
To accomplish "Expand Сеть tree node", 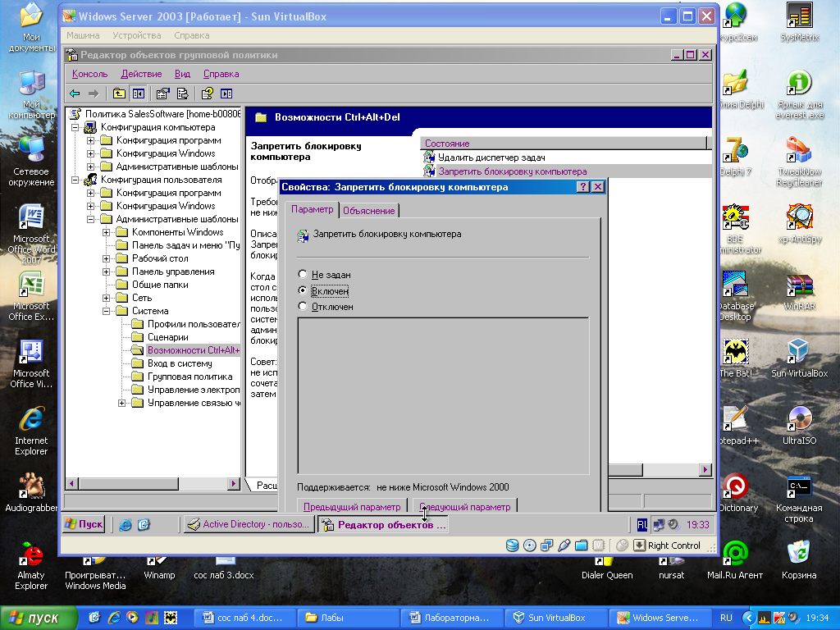I will pos(106,298).
